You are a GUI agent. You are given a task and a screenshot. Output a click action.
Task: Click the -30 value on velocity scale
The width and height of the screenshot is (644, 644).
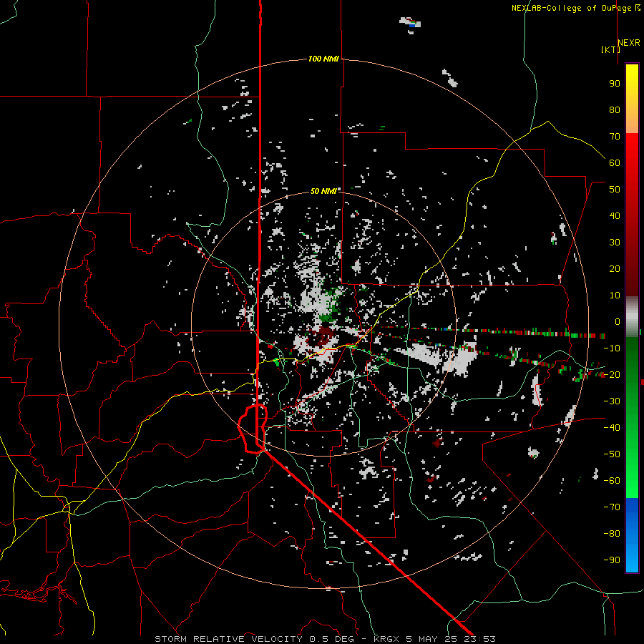[x=612, y=401]
